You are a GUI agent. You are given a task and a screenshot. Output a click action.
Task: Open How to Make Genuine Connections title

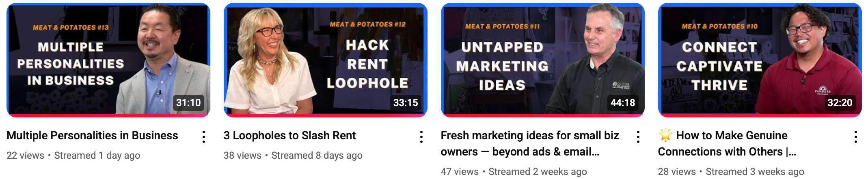[727, 143]
